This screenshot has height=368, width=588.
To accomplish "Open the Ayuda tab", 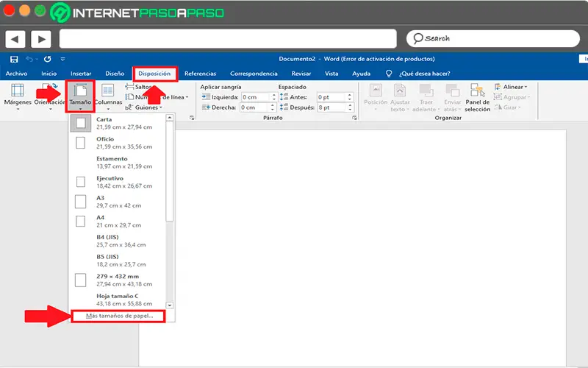I will click(x=361, y=74).
